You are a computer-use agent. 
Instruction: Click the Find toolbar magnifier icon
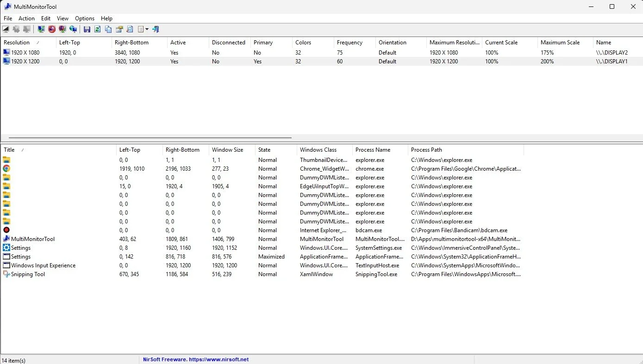tap(131, 29)
